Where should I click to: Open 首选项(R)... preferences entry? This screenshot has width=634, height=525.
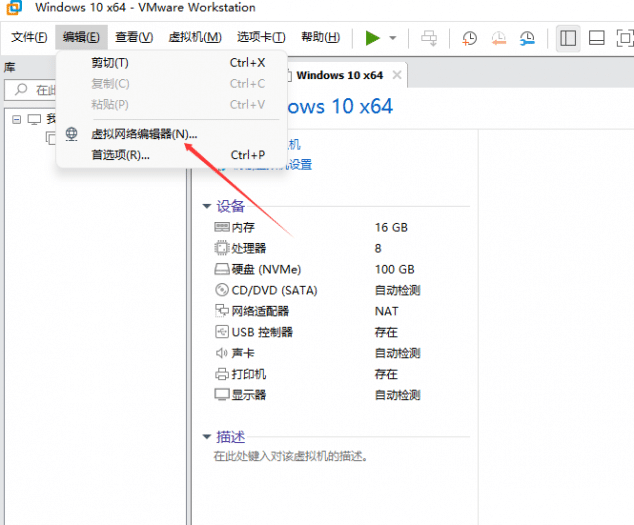[x=172, y=155]
